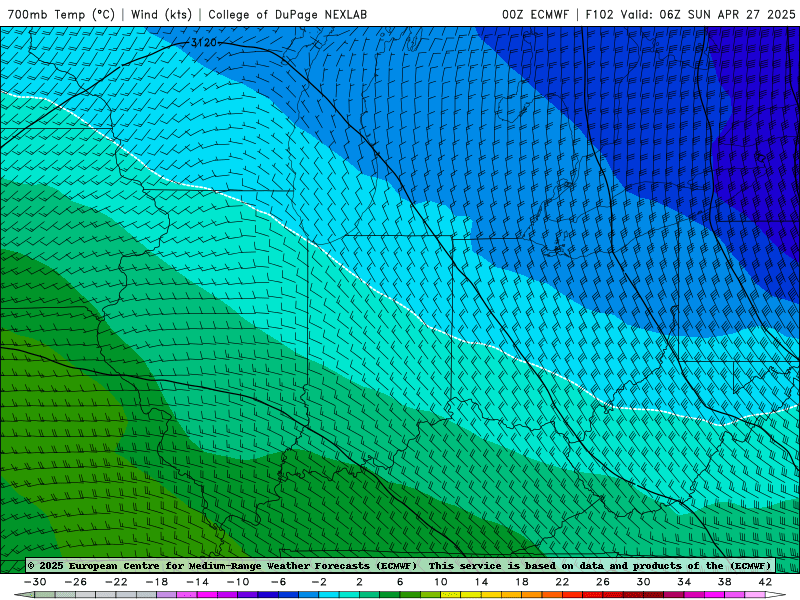The width and height of the screenshot is (800, 600).
Task: Click the positive "14" colorbar label
Action: click(x=481, y=582)
